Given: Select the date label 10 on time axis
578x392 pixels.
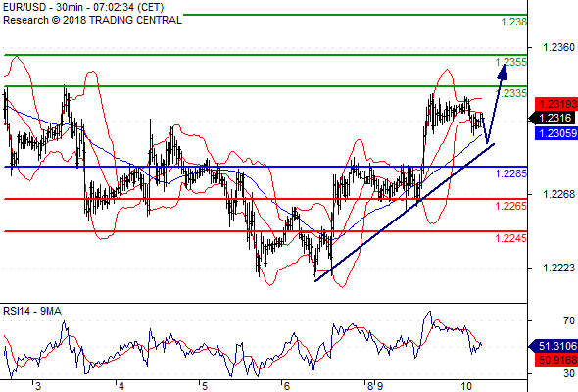Looking at the screenshot, I should click(466, 386).
